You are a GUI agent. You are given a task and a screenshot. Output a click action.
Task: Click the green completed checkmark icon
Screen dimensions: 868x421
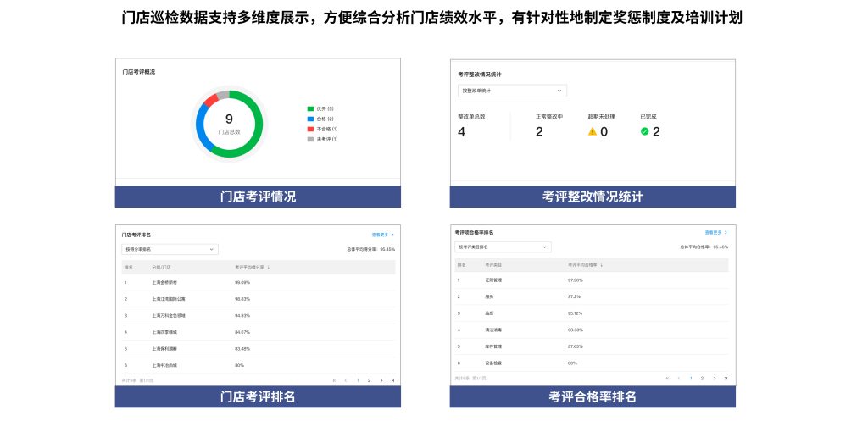coord(644,131)
